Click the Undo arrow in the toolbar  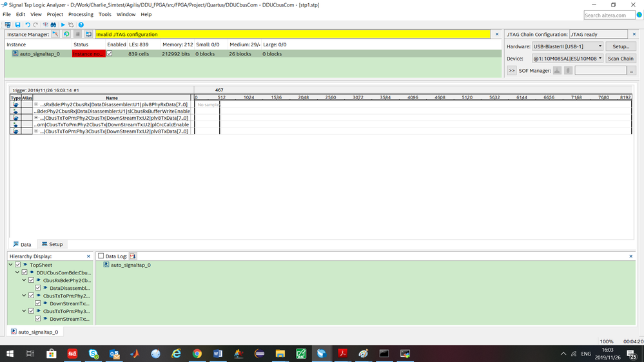point(28,24)
